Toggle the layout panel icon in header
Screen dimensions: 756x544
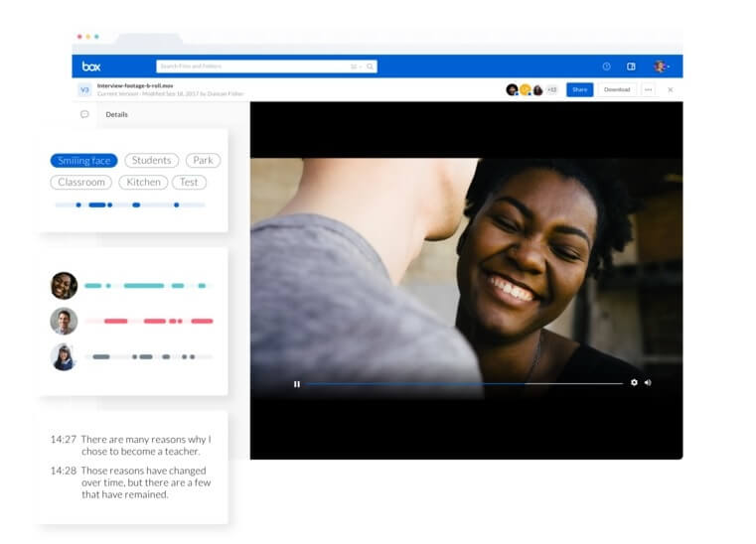(631, 67)
